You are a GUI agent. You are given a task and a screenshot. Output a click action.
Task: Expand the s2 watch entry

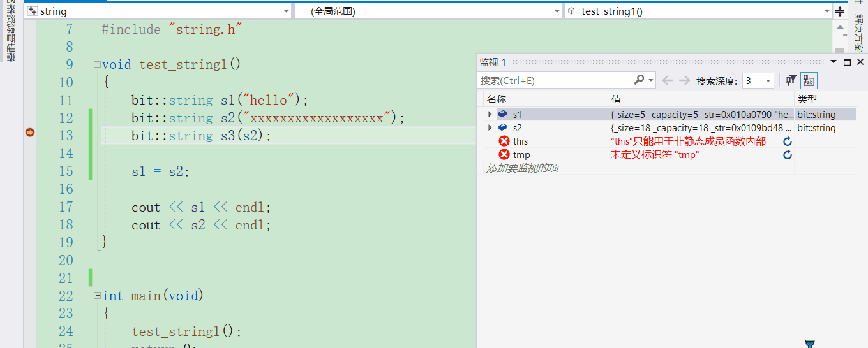(490, 128)
